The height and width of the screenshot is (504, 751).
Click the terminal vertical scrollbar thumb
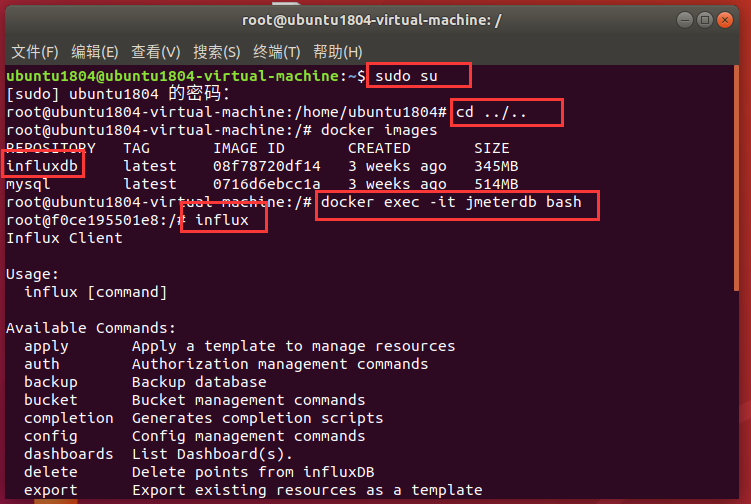[736, 178]
